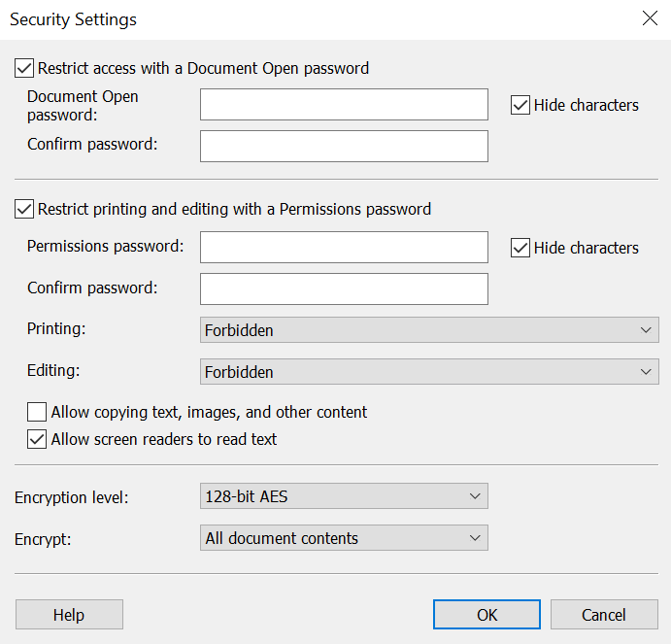Open the Encryption level dropdown
Image resolution: width=671 pixels, height=644 pixels.
pos(344,496)
